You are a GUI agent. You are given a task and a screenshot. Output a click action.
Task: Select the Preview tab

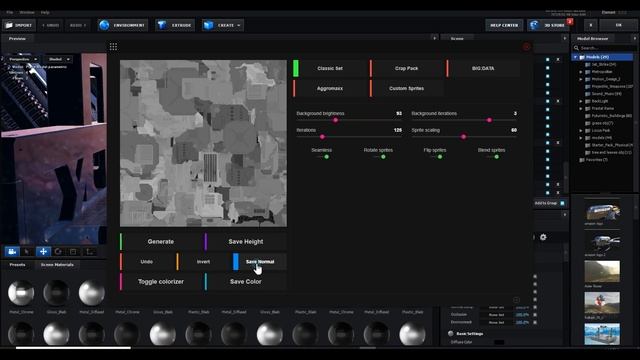coord(17,39)
